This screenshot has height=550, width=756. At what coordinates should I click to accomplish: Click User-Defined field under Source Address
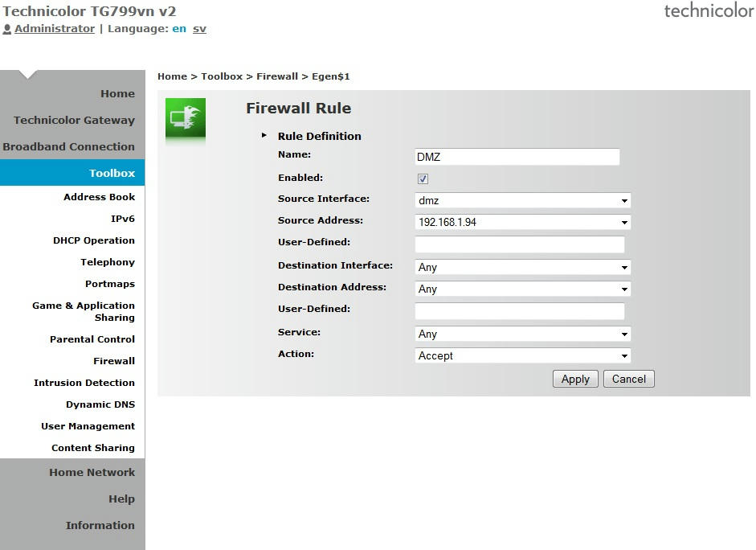click(x=519, y=244)
